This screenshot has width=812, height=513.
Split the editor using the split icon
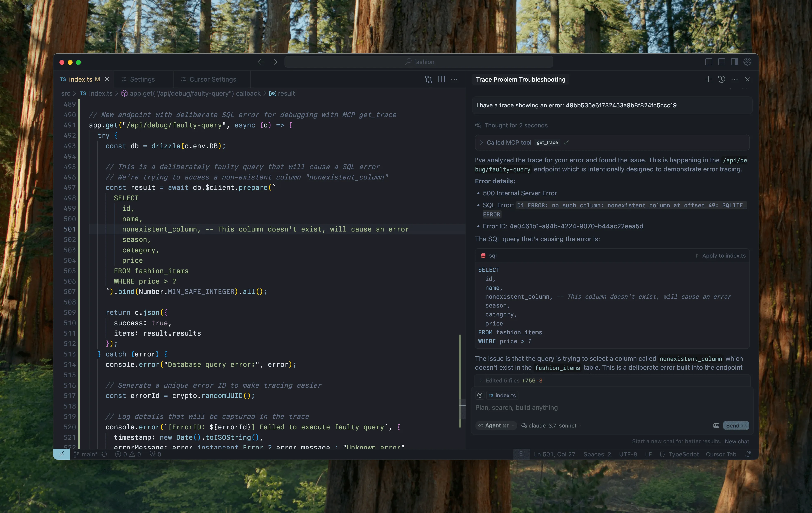coord(441,79)
